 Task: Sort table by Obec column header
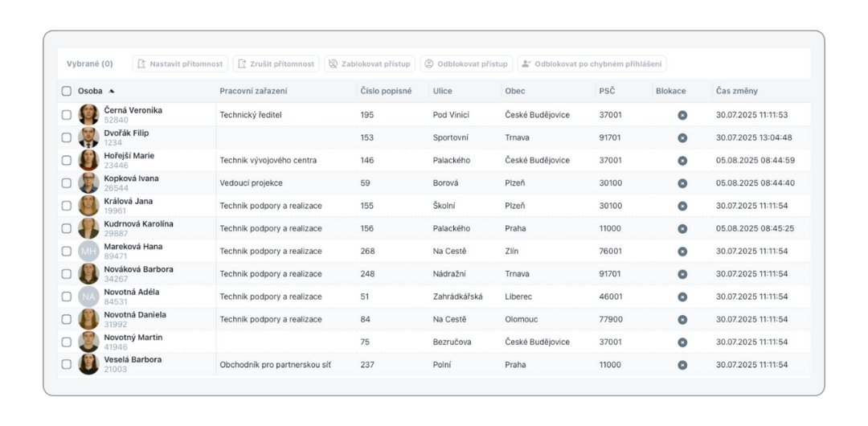coord(514,92)
